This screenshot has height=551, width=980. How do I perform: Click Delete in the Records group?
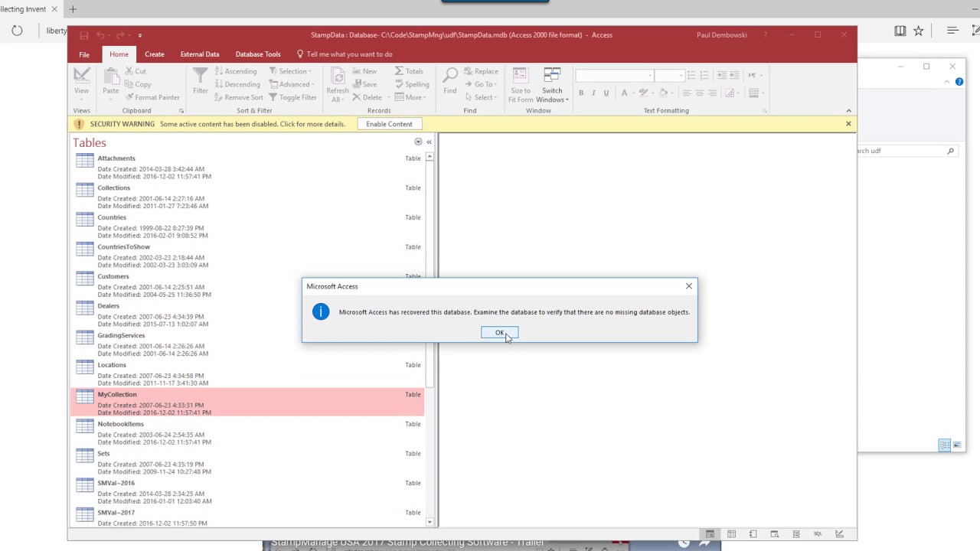[367, 97]
